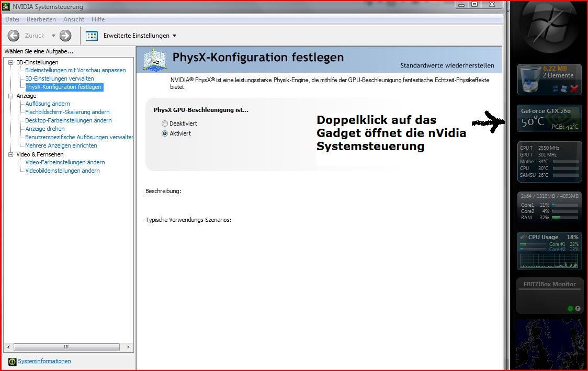Open the Ansicht menu
The width and height of the screenshot is (588, 371).
73,19
